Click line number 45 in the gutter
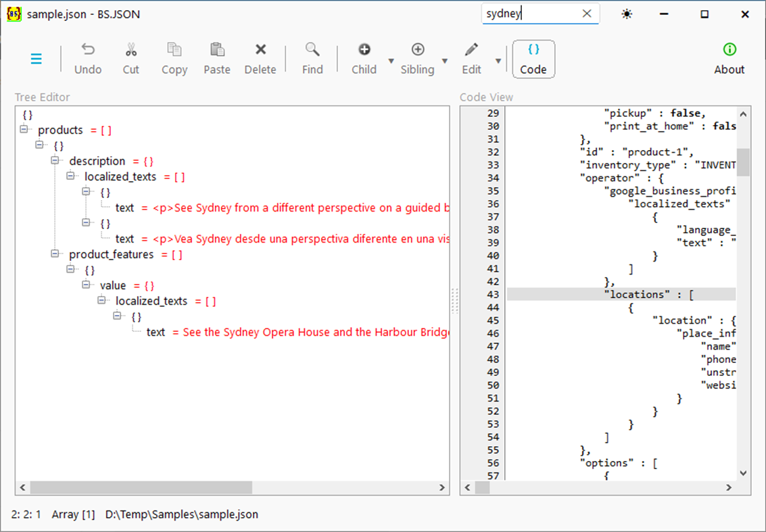766x532 pixels. (493, 320)
